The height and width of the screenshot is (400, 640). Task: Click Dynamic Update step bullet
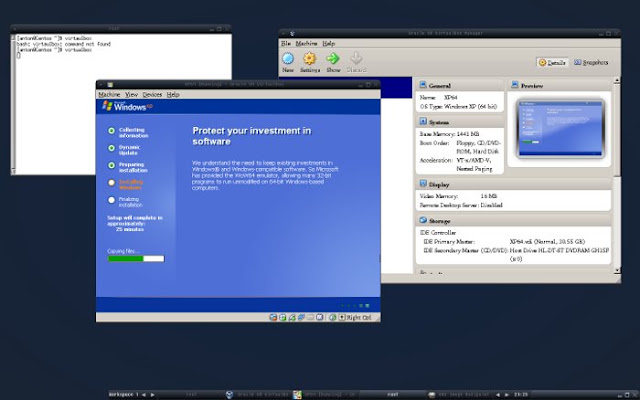[x=111, y=148]
